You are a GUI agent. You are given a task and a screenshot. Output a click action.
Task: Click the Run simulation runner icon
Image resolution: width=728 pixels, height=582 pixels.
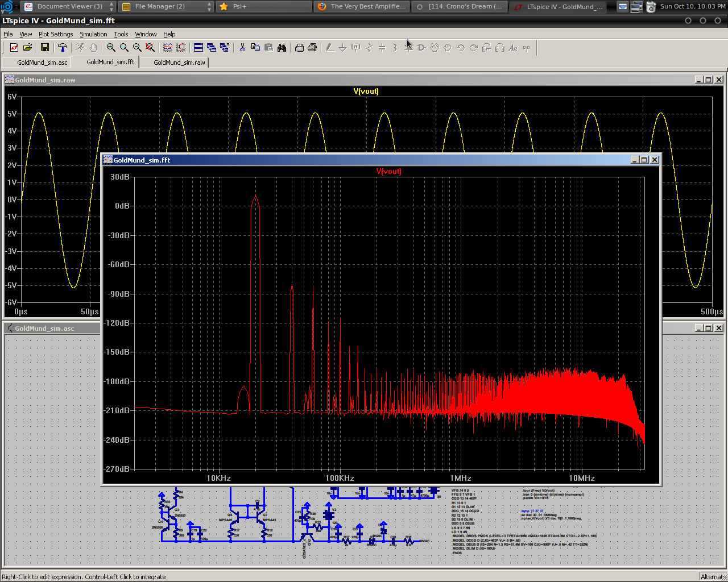(x=80, y=48)
